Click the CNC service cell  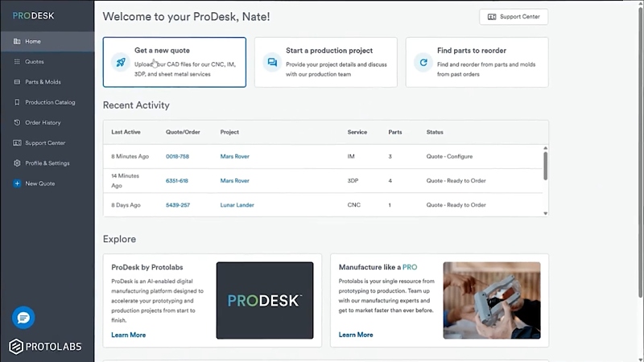[354, 205]
